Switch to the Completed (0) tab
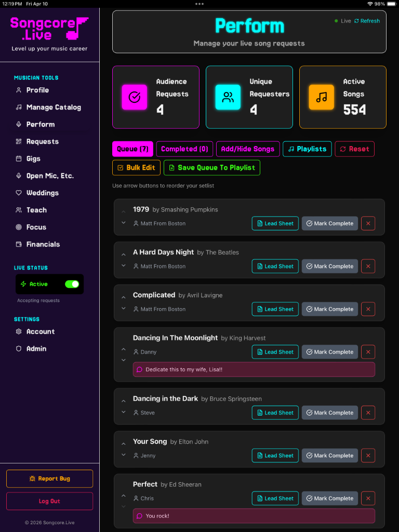This screenshot has width=399, height=532. click(x=184, y=149)
